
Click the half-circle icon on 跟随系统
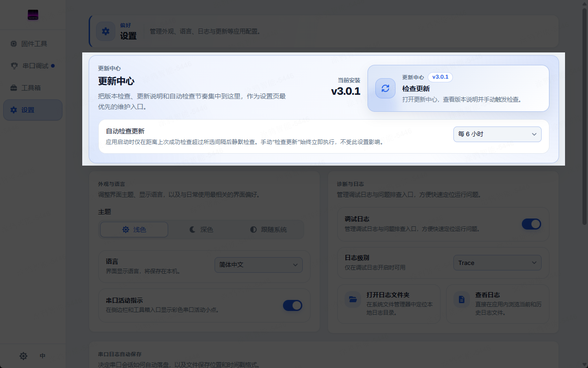[x=254, y=230]
